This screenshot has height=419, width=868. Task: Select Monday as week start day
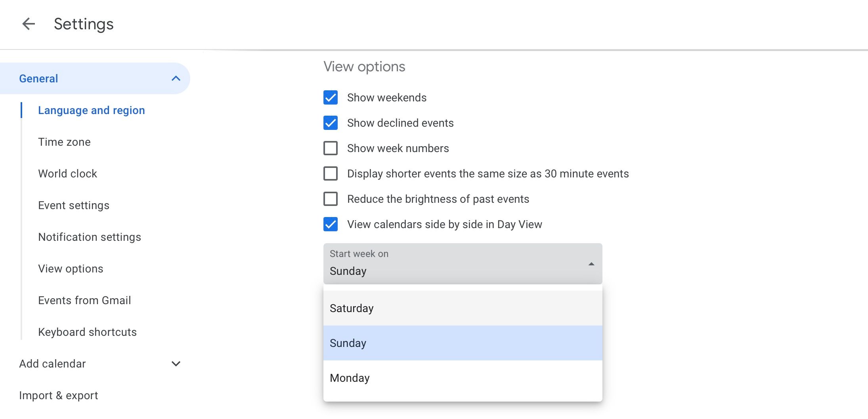tap(349, 378)
